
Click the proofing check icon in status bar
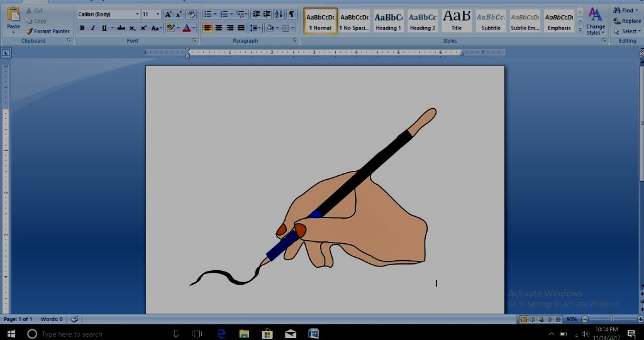coord(74,319)
